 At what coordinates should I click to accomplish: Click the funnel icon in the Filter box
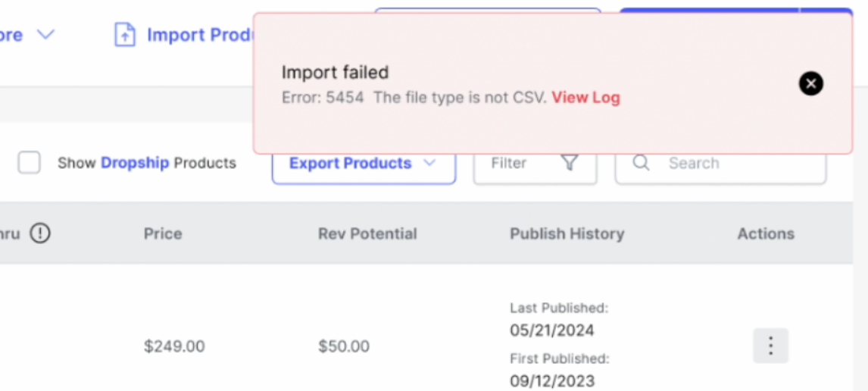point(570,163)
